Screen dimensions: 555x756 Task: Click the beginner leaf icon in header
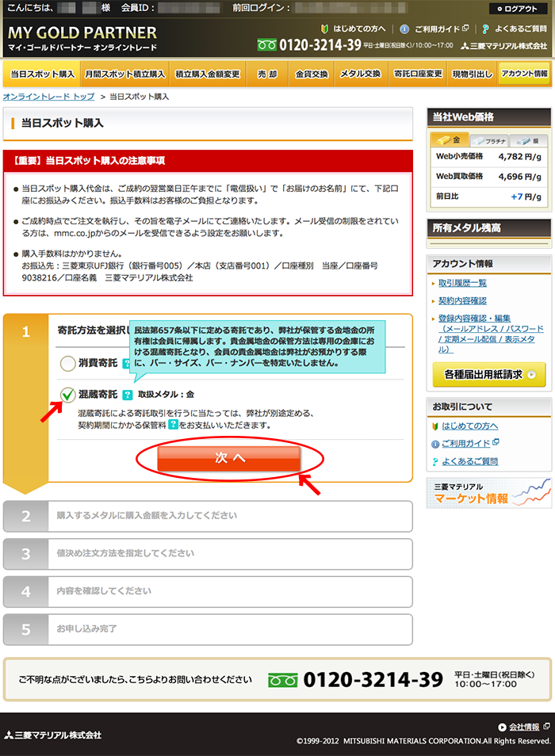pos(325,29)
